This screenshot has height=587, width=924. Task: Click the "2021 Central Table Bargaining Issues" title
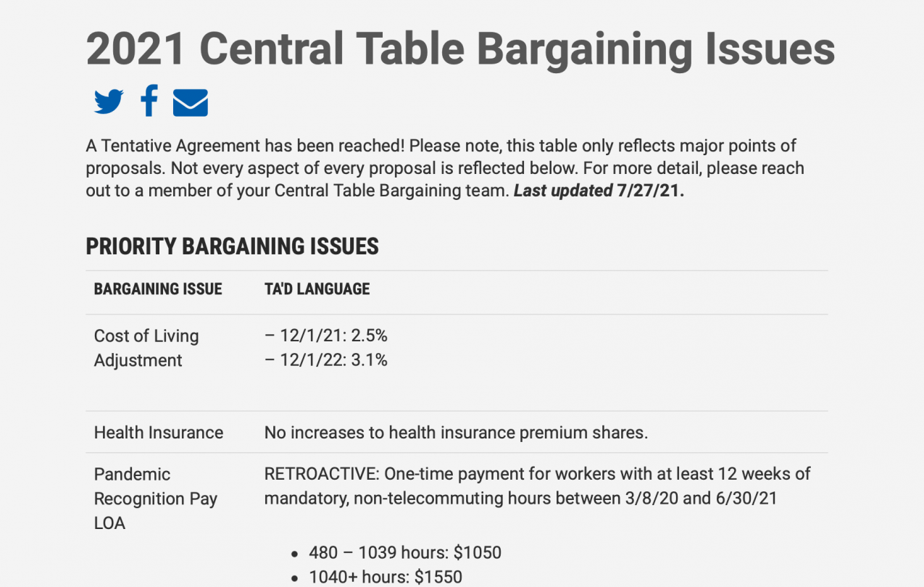(460, 49)
